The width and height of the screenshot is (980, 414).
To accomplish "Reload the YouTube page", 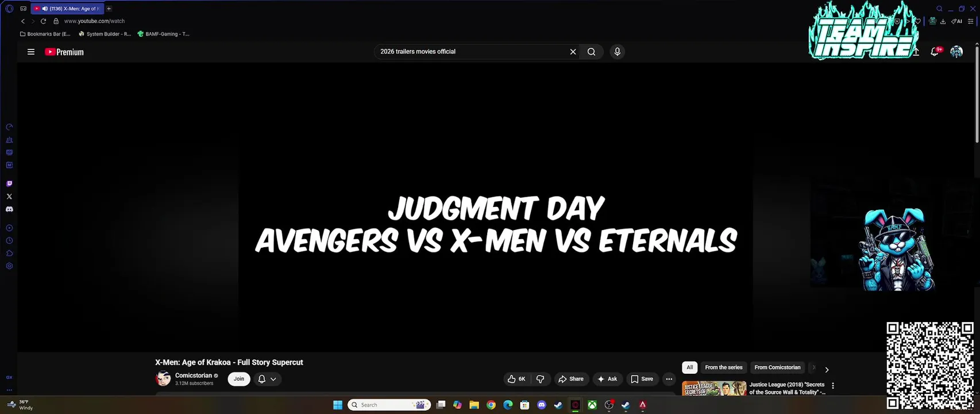I will pos(43,21).
